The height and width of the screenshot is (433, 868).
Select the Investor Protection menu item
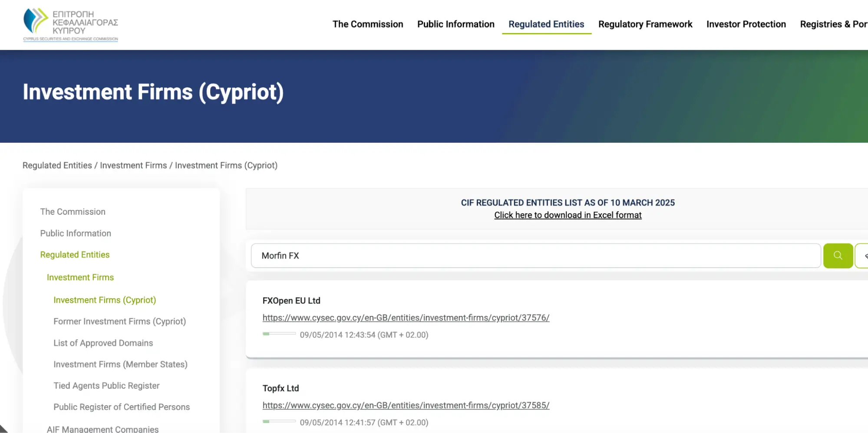point(746,24)
